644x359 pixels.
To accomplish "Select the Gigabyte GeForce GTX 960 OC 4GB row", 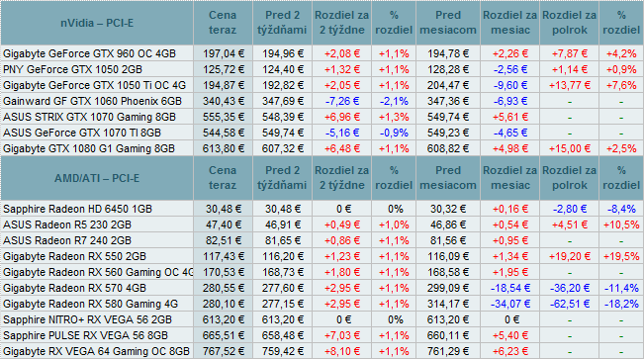I will coord(322,53).
